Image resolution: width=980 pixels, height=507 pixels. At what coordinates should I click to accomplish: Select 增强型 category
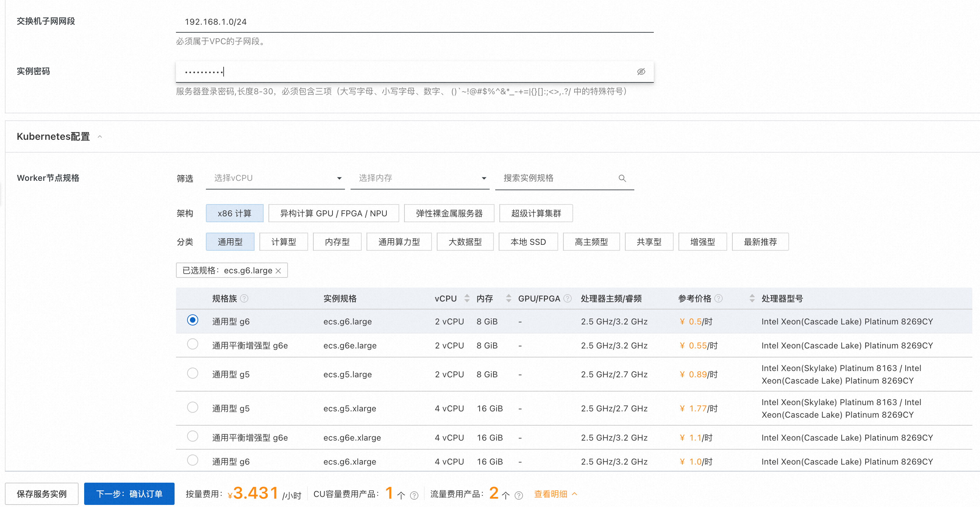click(x=702, y=242)
